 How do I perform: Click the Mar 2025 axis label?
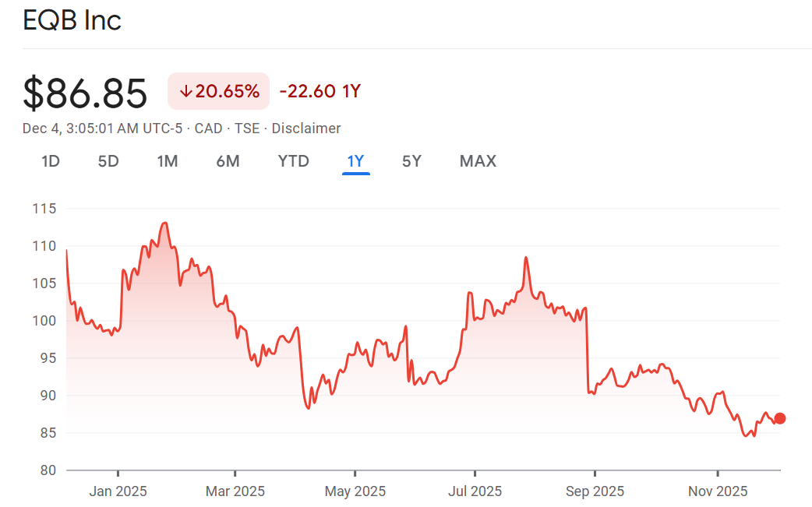coord(235,491)
